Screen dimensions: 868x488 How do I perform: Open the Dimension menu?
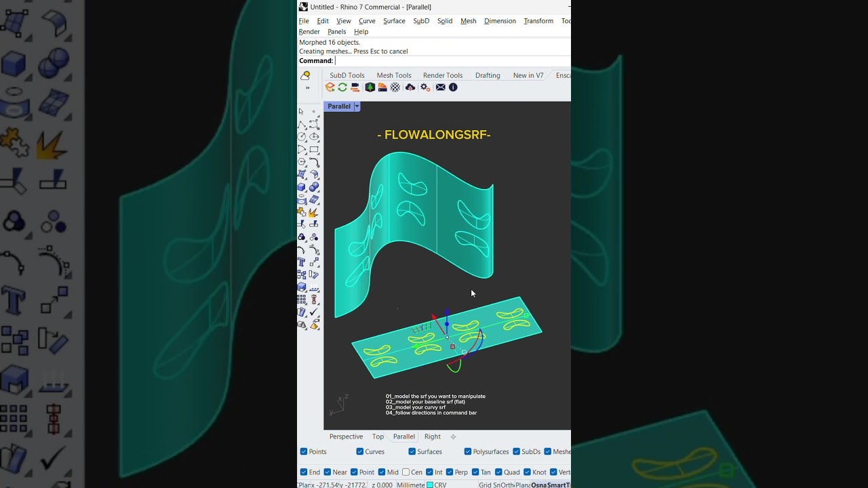click(500, 21)
